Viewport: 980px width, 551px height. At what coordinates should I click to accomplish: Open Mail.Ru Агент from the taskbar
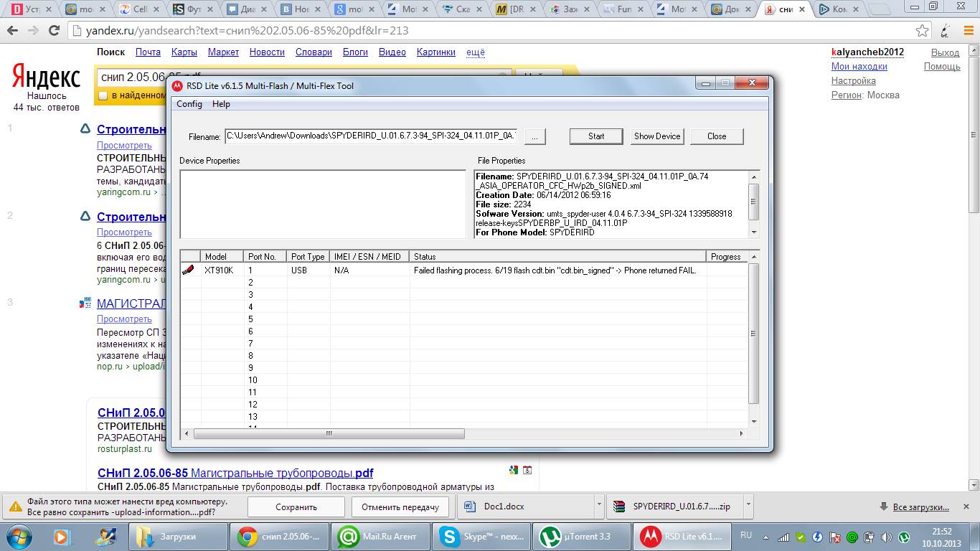(380, 536)
